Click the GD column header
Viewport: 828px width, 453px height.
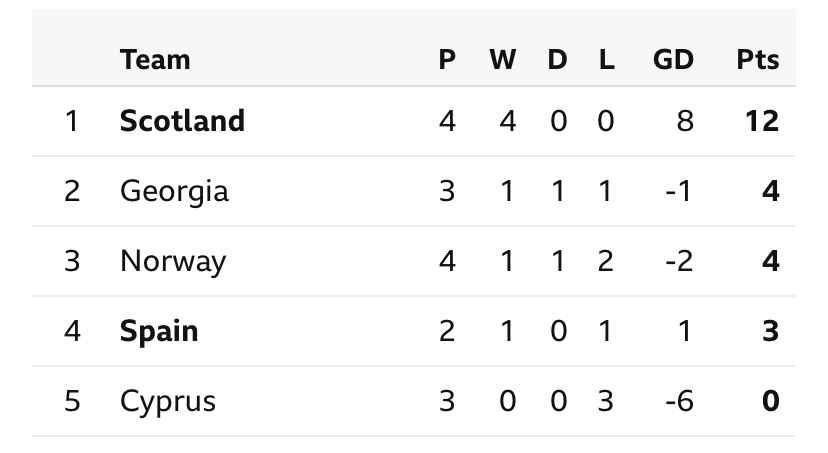point(673,60)
